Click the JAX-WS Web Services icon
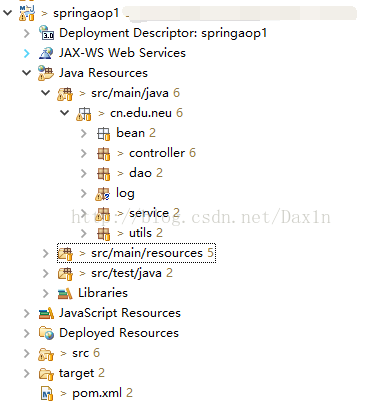Viewport: 383px width, 412px height. [46, 53]
